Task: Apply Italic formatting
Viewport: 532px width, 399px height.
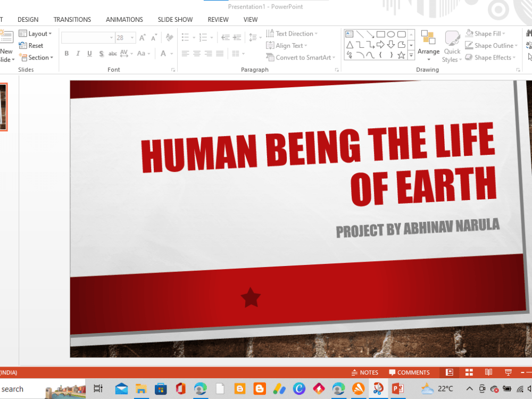Action: click(x=78, y=54)
